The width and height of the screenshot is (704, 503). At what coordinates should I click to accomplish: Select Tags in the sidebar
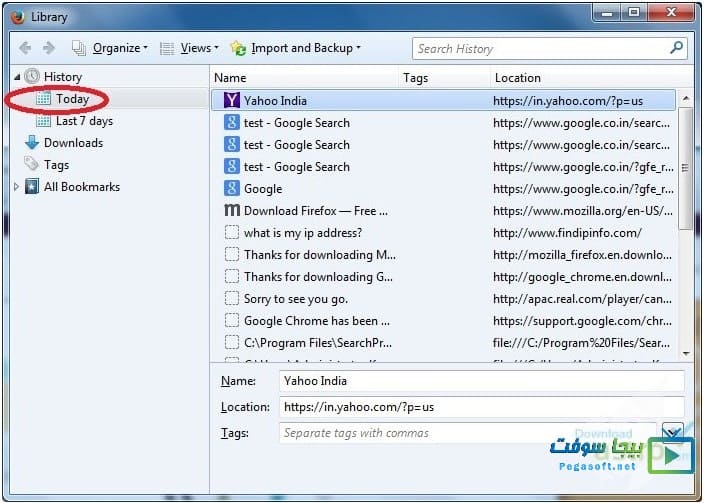pos(57,165)
